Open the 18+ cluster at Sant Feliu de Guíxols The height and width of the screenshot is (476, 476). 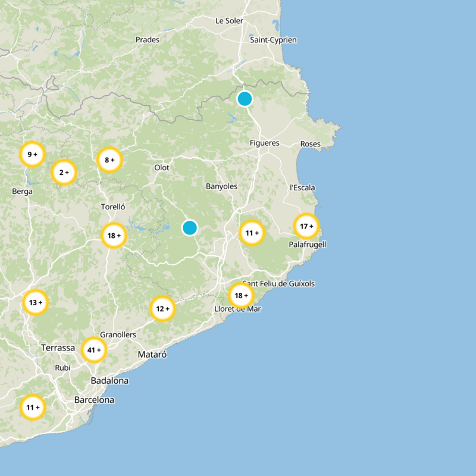pyautogui.click(x=242, y=295)
